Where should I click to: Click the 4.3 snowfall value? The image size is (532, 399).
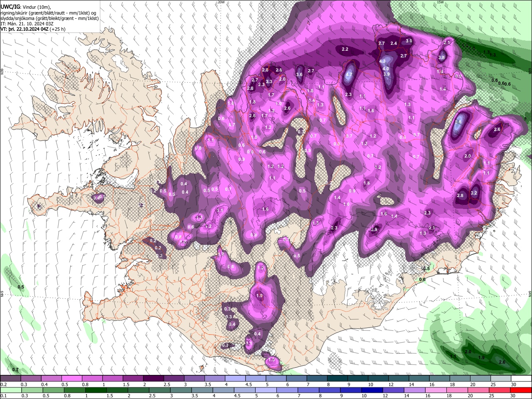pos(383,61)
